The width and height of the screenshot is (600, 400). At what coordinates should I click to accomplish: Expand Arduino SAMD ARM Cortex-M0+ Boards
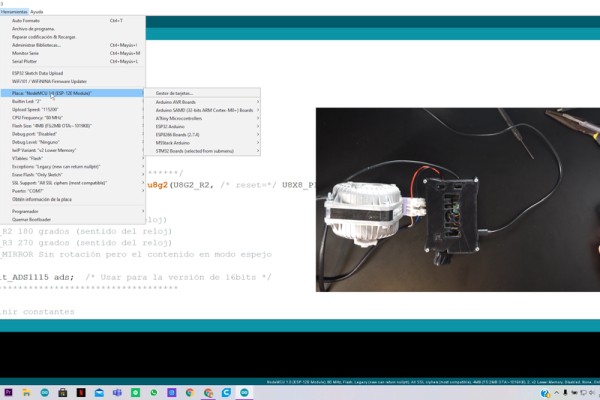[x=202, y=110]
